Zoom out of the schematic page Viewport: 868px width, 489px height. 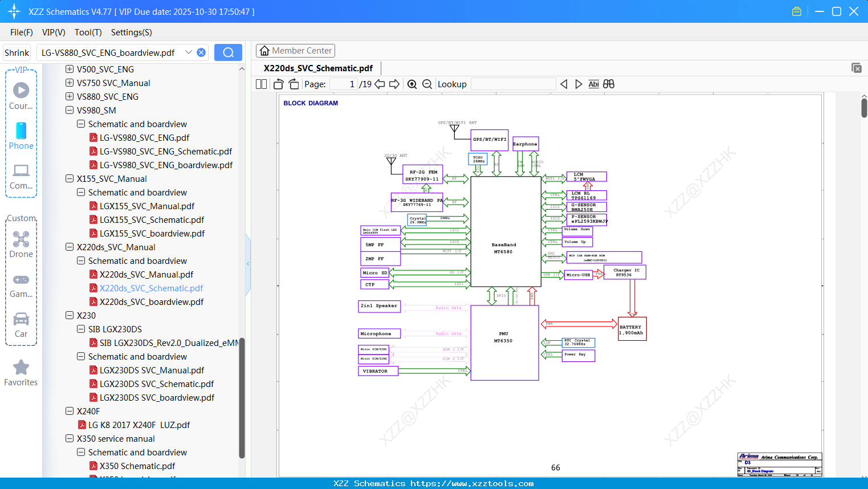click(x=426, y=84)
